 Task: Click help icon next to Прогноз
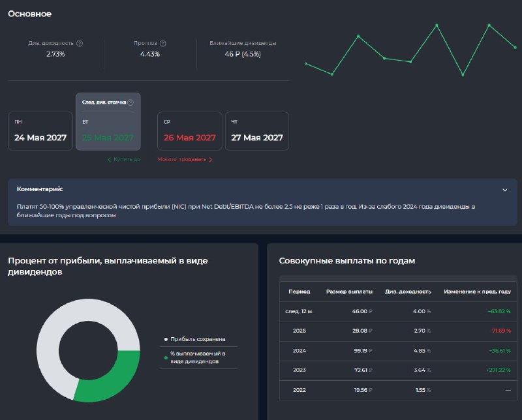coord(162,43)
